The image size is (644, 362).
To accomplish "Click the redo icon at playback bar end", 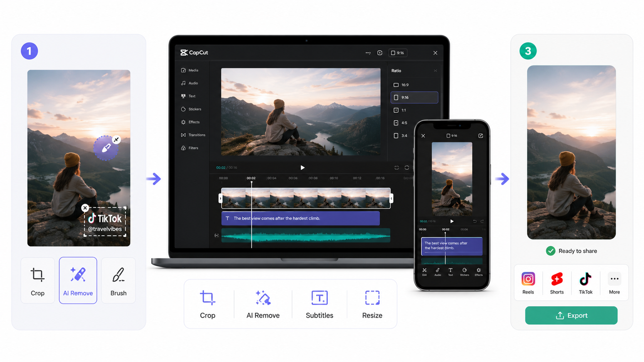I will [x=407, y=168].
